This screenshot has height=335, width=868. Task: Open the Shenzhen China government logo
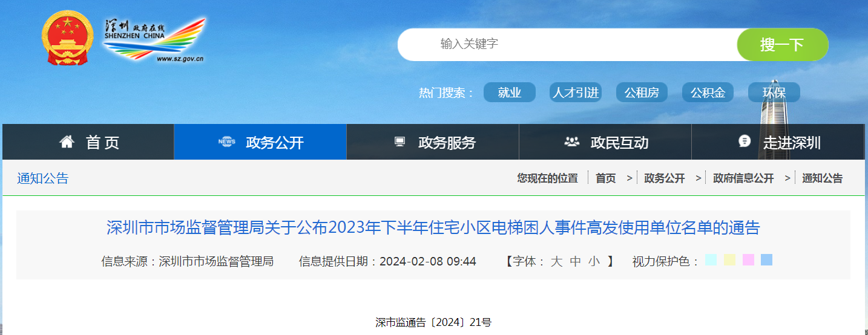click(x=155, y=40)
